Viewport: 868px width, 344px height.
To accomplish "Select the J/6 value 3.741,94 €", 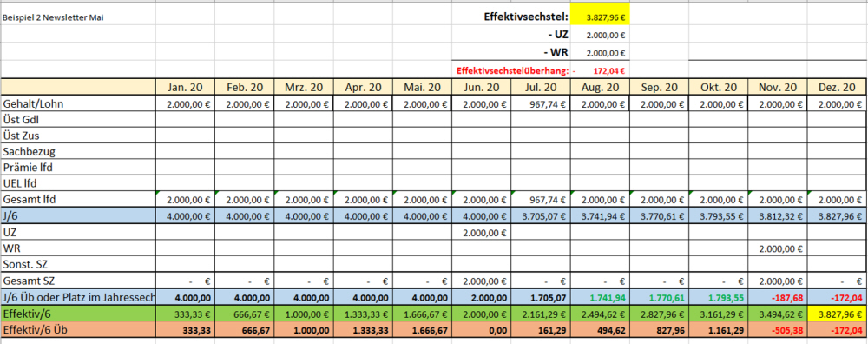I will pos(600,216).
